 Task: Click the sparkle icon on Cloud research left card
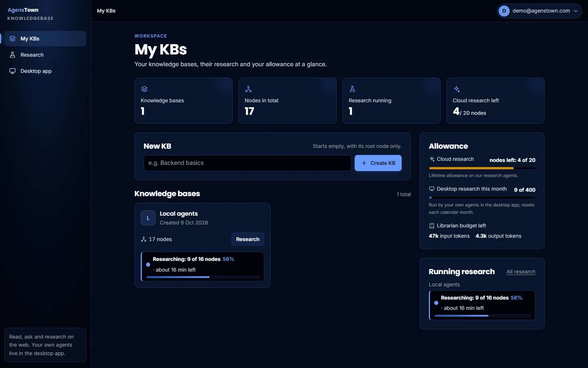[456, 89]
